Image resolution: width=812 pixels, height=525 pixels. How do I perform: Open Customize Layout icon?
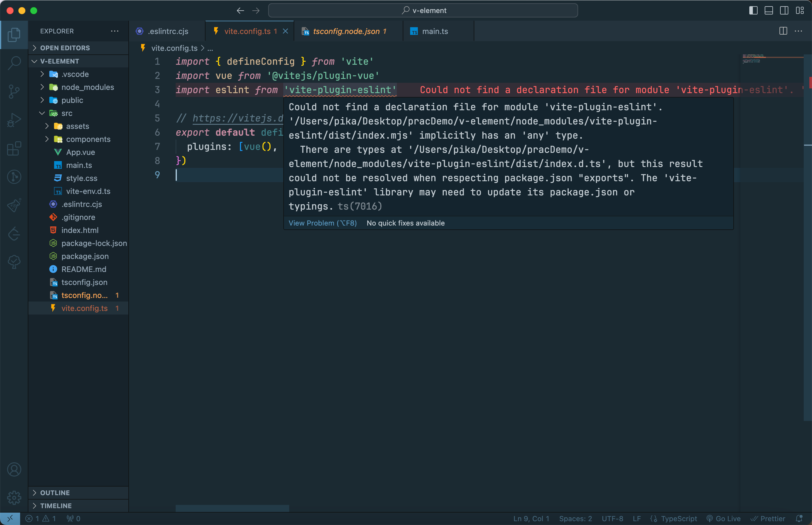(x=800, y=11)
